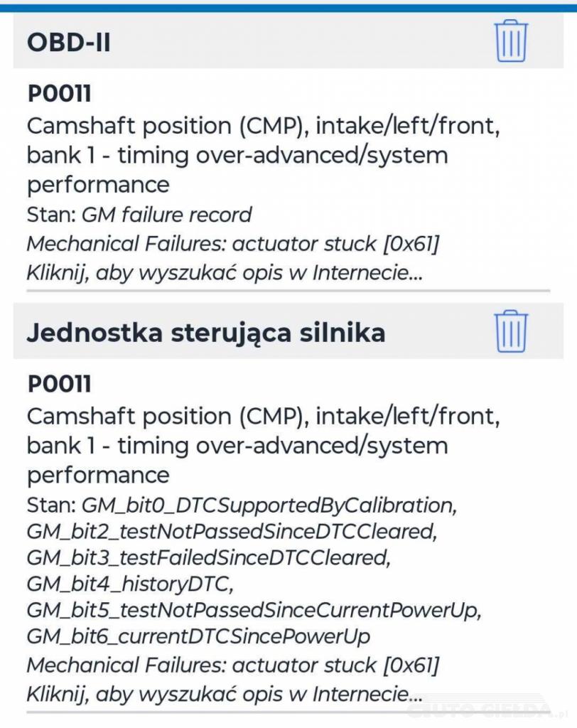Viewport: 577px width, 728px height.
Task: Tap camshaft description in engine control unit section
Action: tap(237, 446)
